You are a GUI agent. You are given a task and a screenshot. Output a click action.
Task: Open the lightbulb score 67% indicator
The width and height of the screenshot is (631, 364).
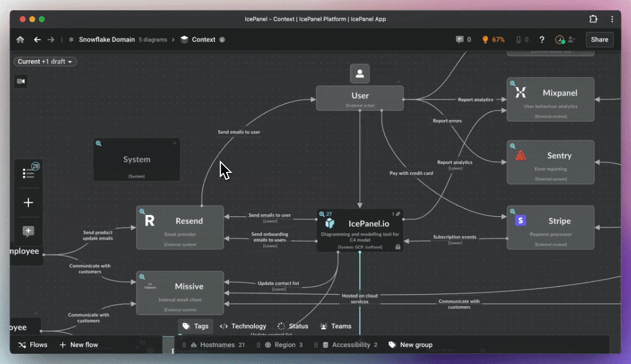(493, 39)
